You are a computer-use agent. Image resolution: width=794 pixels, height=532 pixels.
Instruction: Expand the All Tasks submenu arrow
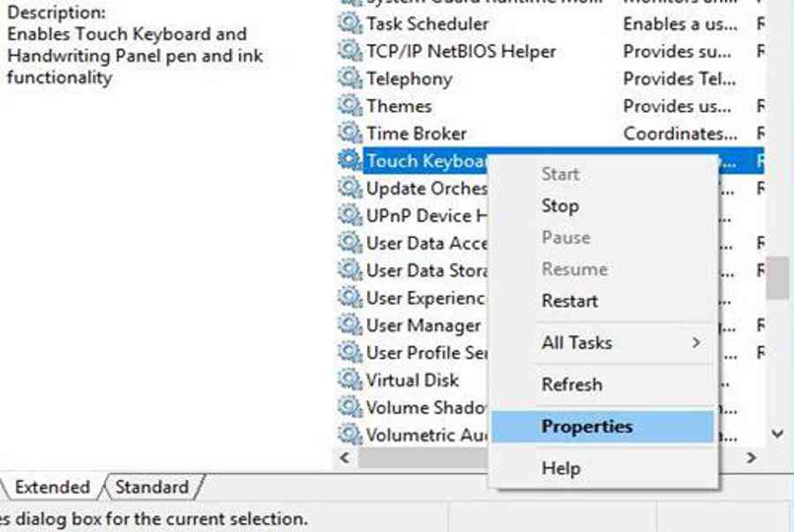pos(696,342)
